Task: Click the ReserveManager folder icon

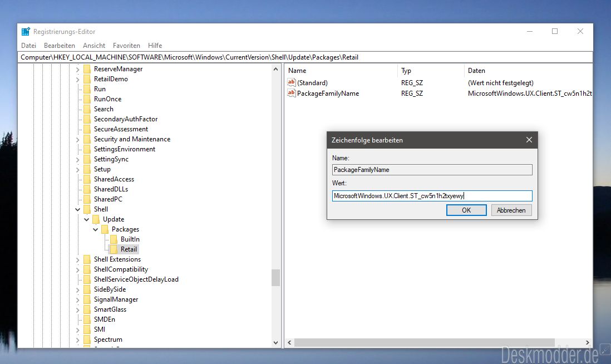Action: click(87, 69)
